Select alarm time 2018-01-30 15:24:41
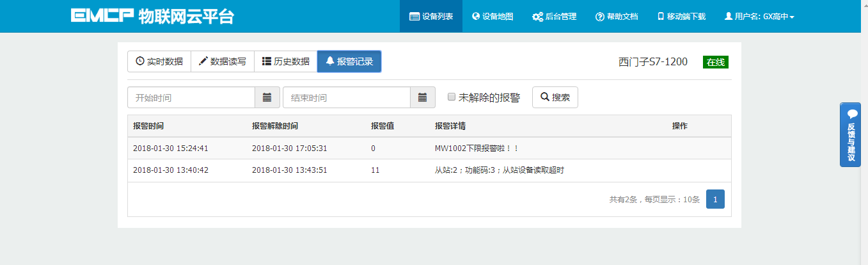868x265 pixels. [x=171, y=148]
